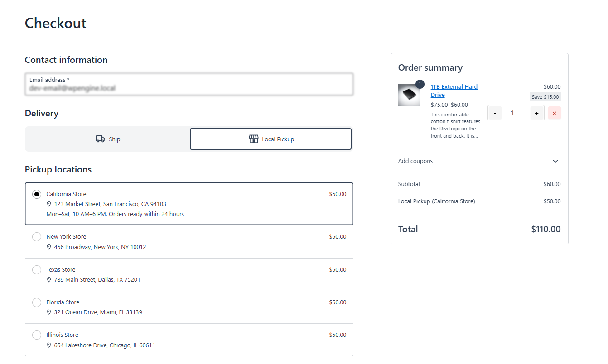Focus the Email address field
The height and width of the screenshot is (364, 608).
coord(189,84)
